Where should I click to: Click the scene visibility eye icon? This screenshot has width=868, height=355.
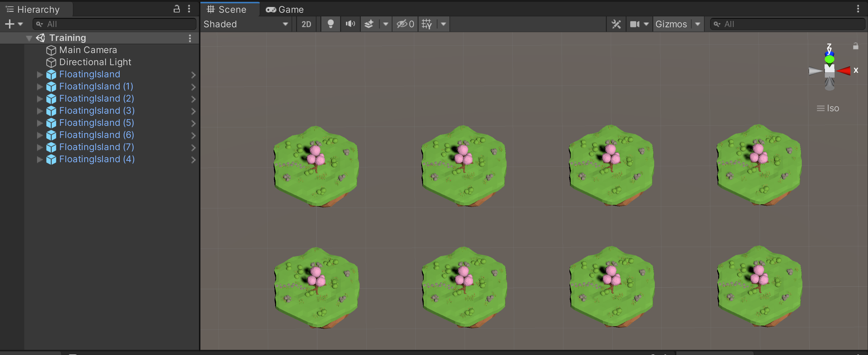tap(403, 24)
